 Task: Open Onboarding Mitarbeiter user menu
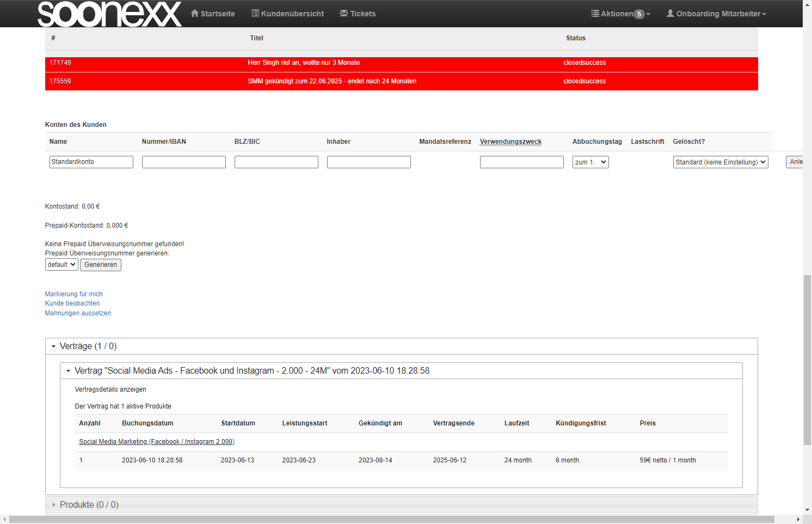716,14
